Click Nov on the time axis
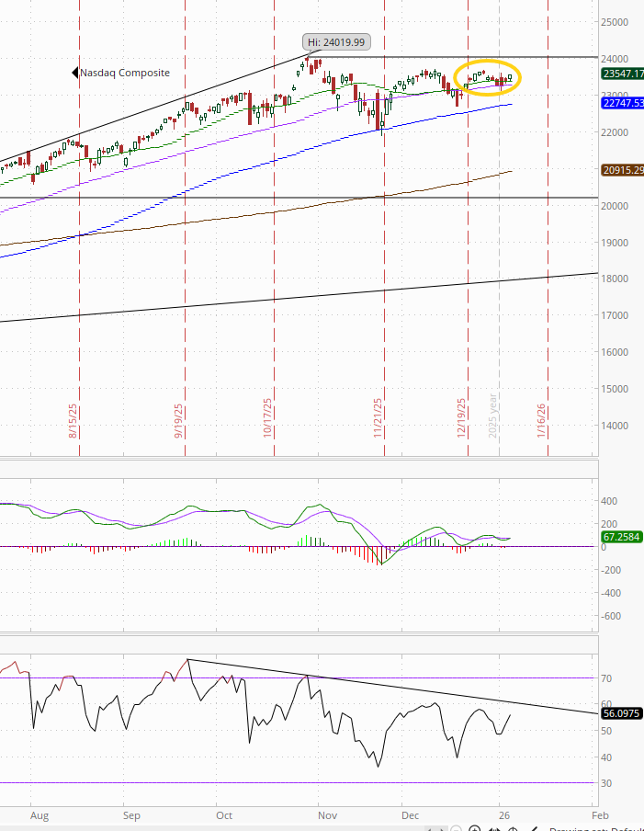This screenshot has height=831, width=644. pos(327,815)
